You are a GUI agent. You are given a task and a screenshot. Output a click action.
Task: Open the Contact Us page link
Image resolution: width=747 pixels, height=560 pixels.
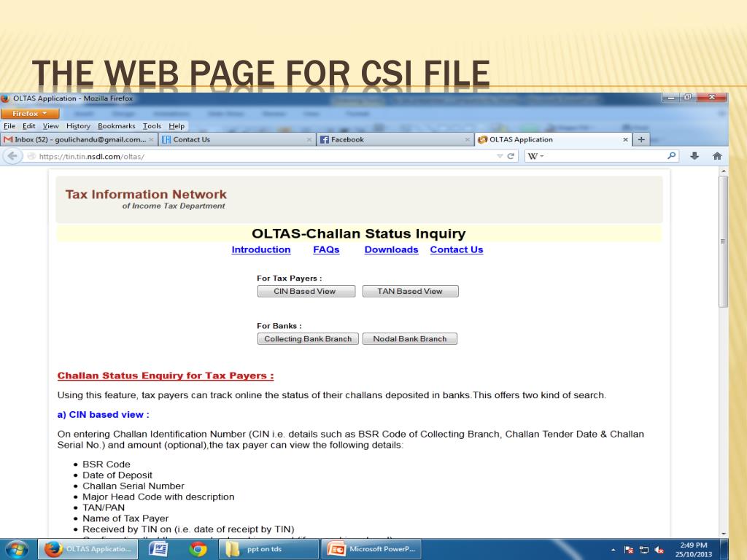[x=457, y=249]
